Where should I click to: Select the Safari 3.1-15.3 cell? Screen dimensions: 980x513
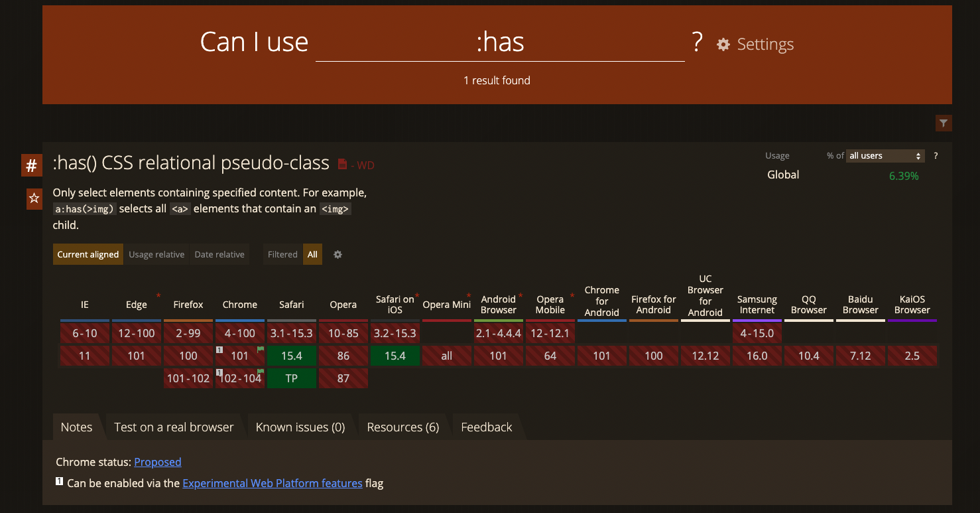[292, 333]
